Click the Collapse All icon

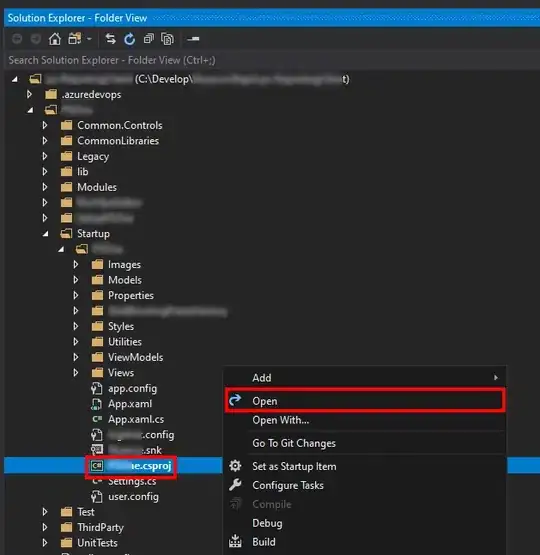pos(149,39)
